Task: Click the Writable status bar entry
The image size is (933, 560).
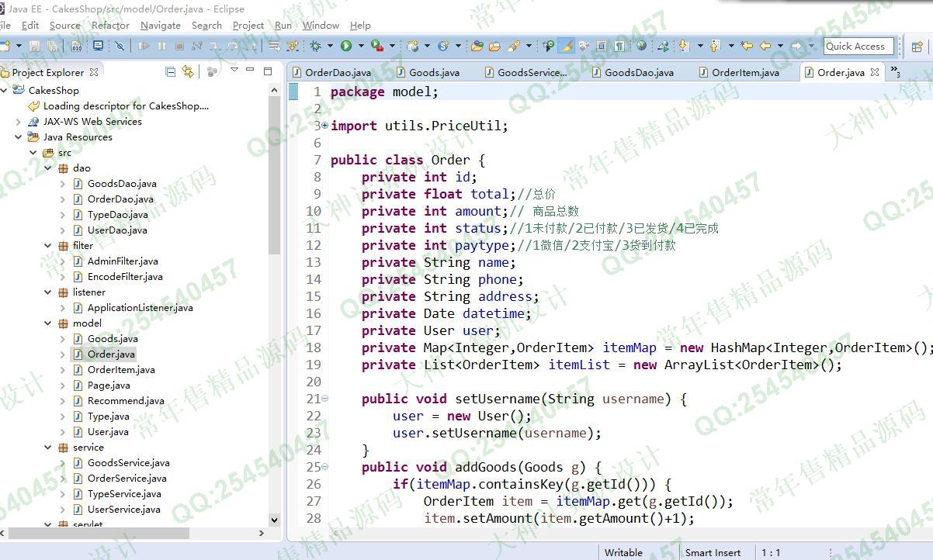Action: (x=623, y=552)
